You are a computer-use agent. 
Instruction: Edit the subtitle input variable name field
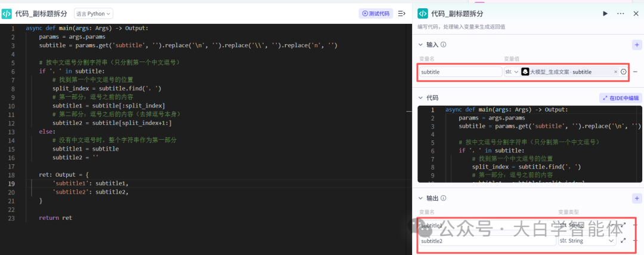point(460,72)
